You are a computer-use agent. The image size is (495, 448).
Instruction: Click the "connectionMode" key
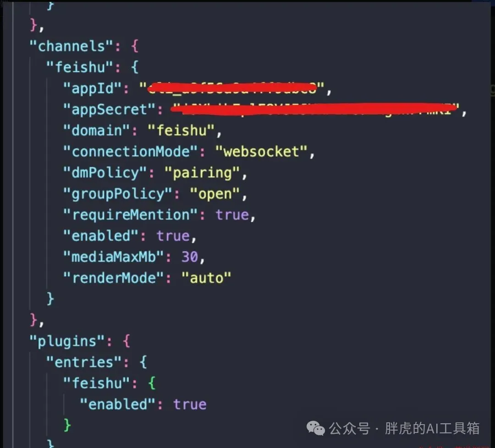[x=131, y=152]
